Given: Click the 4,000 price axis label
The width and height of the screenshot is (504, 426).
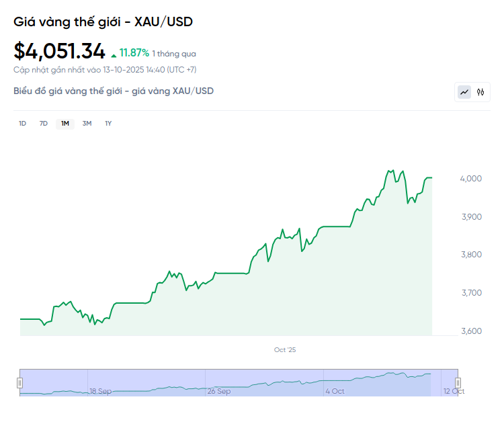Looking at the screenshot, I should tap(472, 179).
